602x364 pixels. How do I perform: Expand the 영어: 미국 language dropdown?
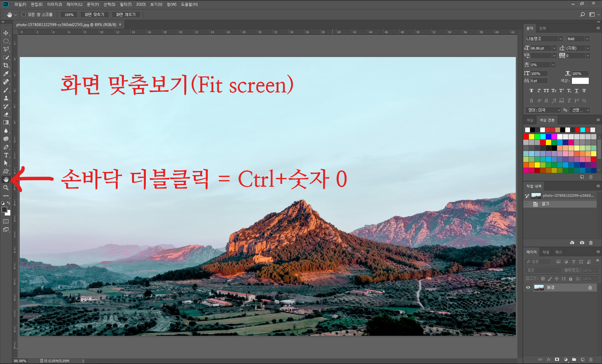point(559,110)
